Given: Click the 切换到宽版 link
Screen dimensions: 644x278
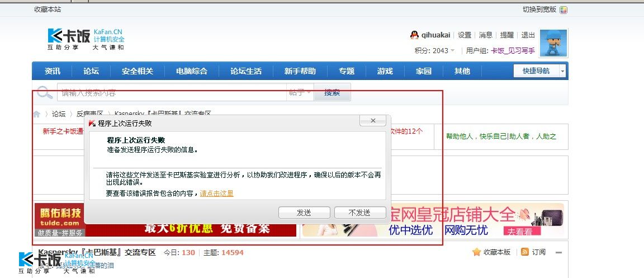Looking at the screenshot, I should pyautogui.click(x=539, y=10).
